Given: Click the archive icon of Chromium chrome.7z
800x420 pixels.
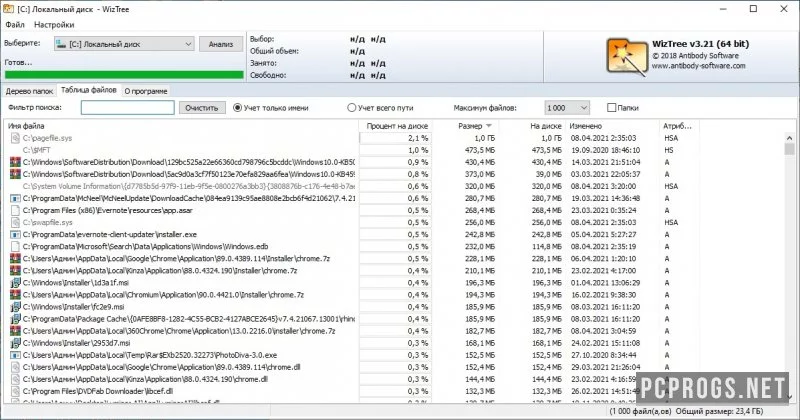Looking at the screenshot, I should tap(15, 295).
